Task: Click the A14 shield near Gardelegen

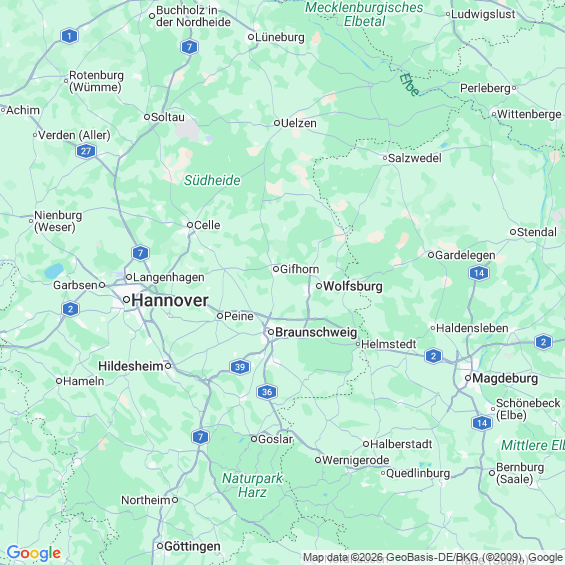Action: 479,273
